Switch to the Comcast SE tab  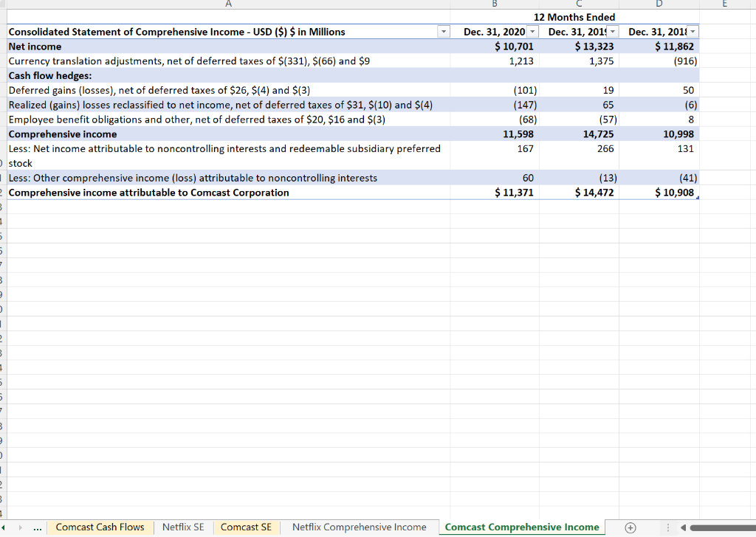pos(246,527)
